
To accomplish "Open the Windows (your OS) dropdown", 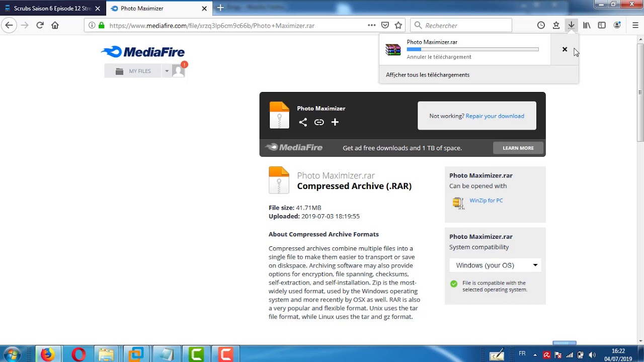I will 495,265.
